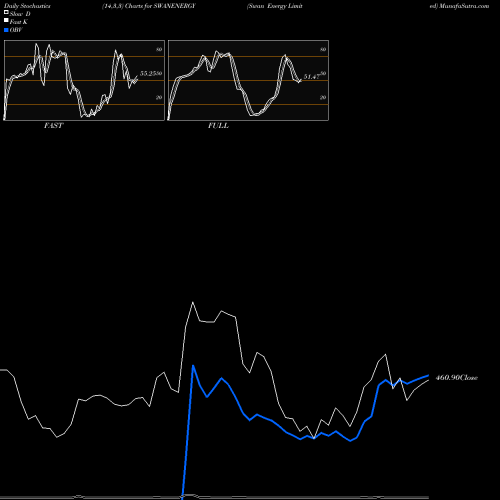This screenshot has width=500, height=500.
Task: Click the Slow D legend swatch
Action: 6,13
